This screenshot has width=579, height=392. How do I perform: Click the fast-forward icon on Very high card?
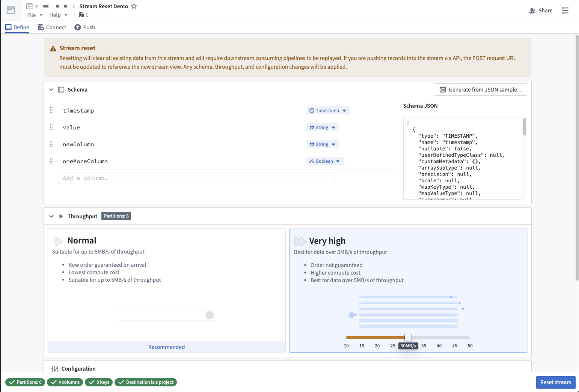300,241
